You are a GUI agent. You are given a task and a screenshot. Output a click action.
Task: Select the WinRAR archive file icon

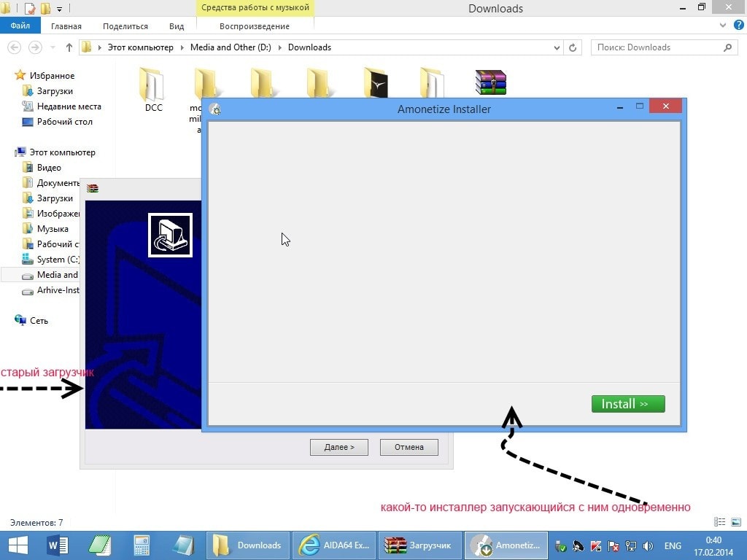[x=491, y=82]
